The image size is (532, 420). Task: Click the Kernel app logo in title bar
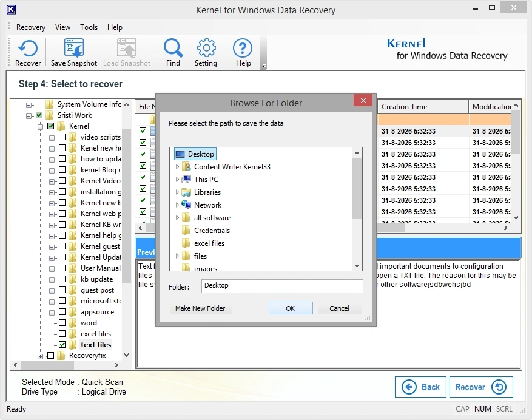click(x=11, y=10)
